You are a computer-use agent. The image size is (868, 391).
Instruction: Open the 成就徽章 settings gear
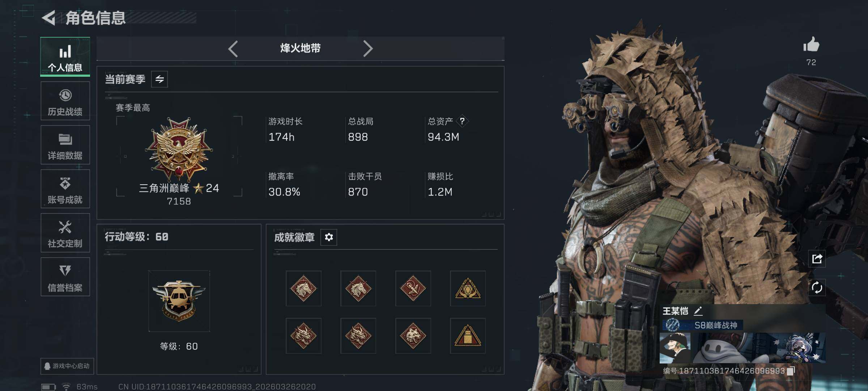click(329, 237)
